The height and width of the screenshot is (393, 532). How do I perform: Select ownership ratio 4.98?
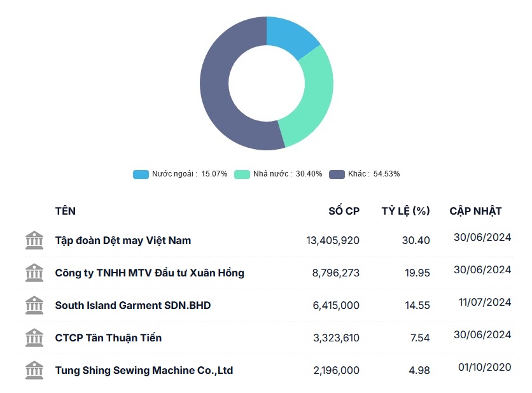pyautogui.click(x=419, y=371)
